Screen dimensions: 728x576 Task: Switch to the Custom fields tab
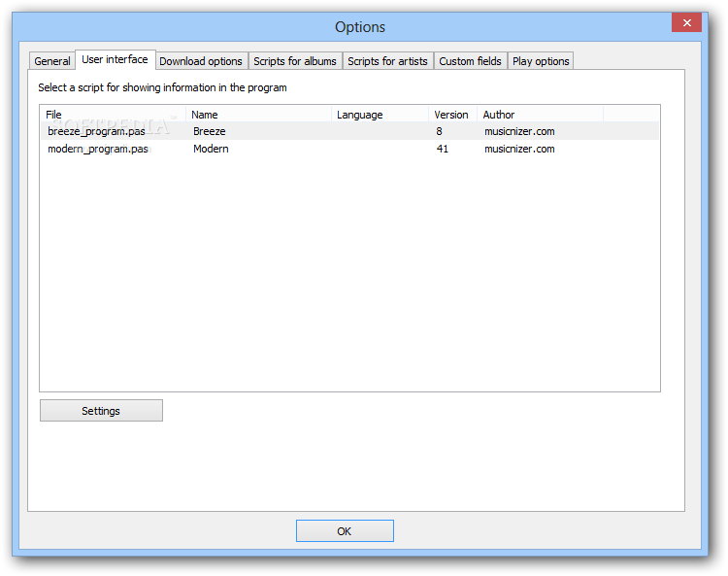point(471,61)
